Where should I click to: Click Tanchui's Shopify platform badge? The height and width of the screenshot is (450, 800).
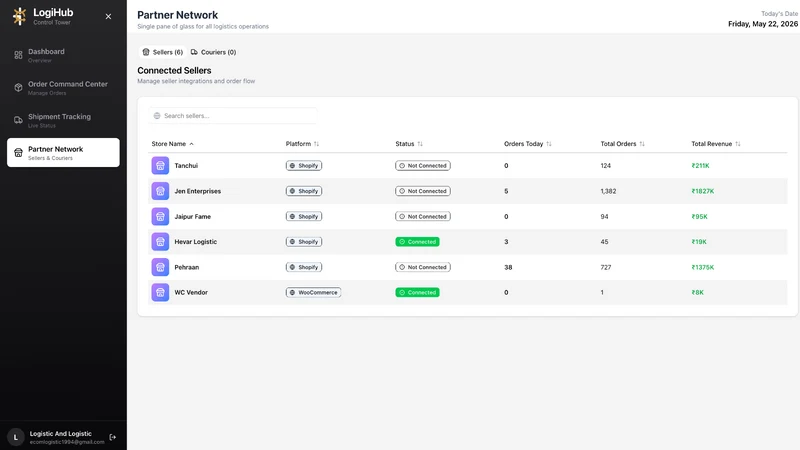click(304, 166)
